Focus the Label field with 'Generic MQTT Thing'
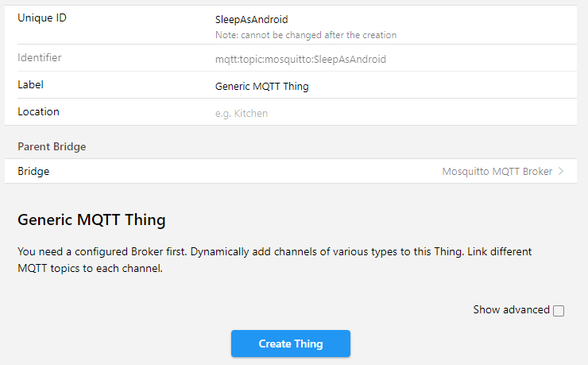 point(262,86)
